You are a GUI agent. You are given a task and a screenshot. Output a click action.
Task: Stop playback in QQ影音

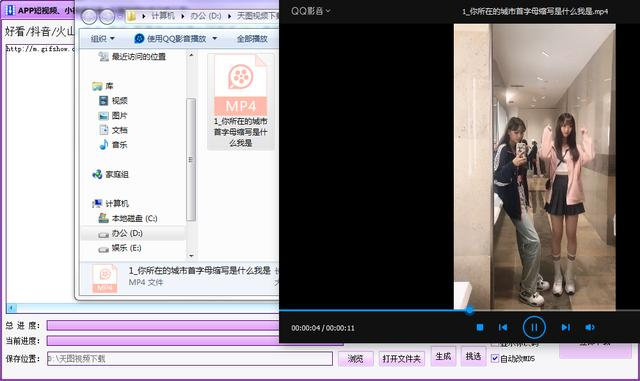pos(480,327)
